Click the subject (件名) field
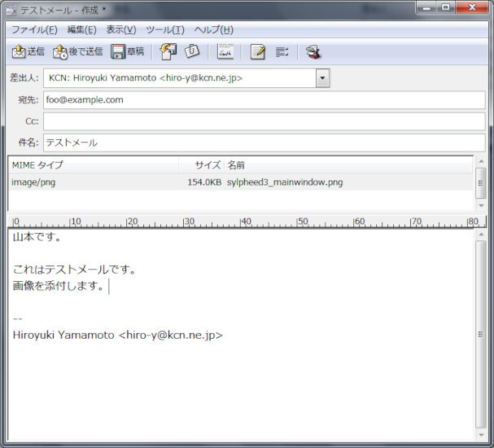The height and width of the screenshot is (448, 494). tap(264, 143)
